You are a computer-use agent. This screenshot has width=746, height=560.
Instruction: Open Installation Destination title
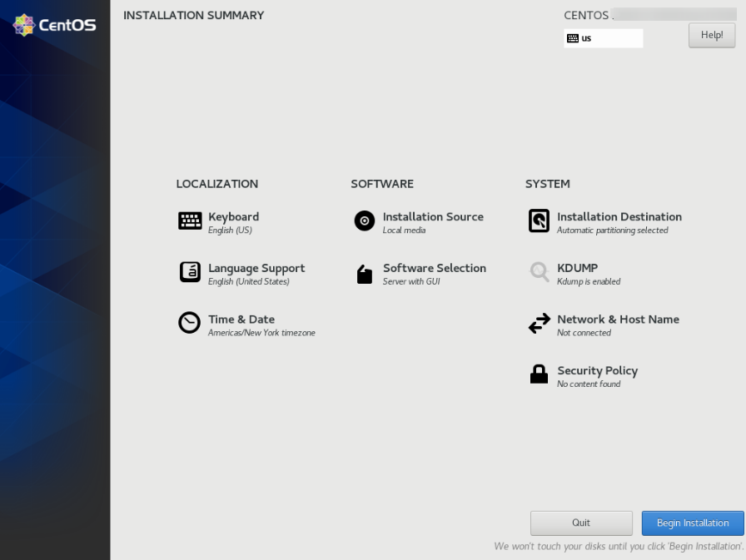click(x=619, y=217)
